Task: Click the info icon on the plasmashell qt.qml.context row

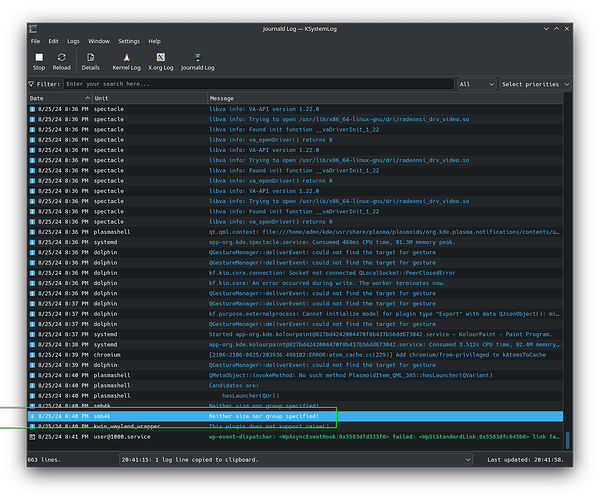Action: 32,232
